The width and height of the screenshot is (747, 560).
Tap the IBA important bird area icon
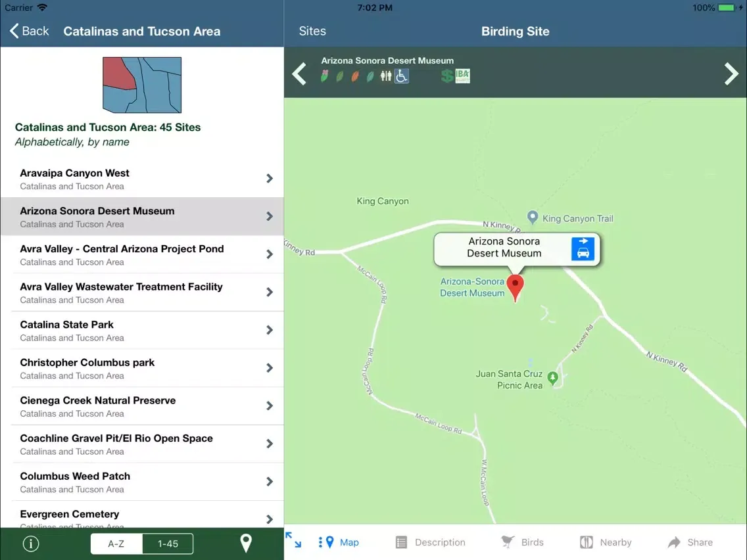click(462, 76)
